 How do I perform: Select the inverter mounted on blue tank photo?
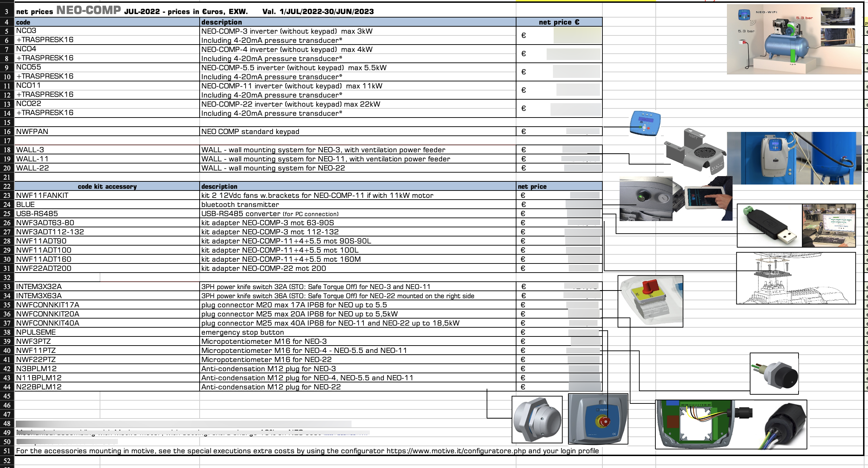(794, 158)
